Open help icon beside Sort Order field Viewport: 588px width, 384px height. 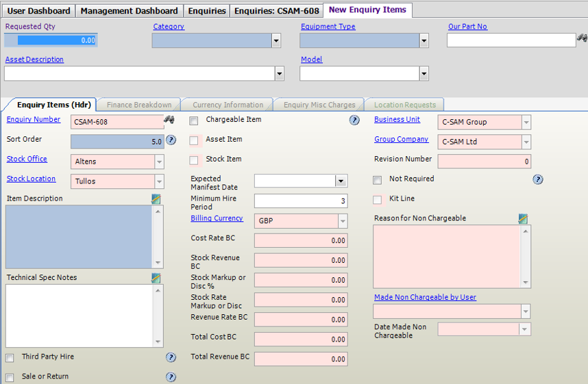coord(171,140)
